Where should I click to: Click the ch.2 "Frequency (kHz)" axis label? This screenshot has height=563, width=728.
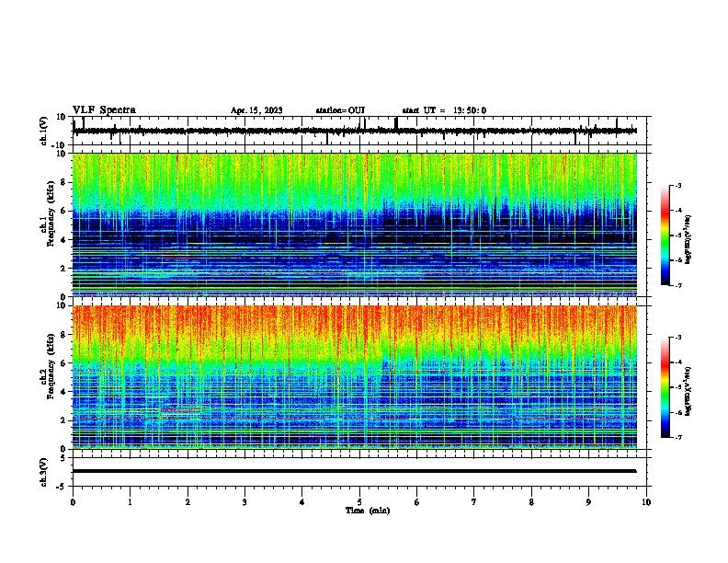coord(51,366)
